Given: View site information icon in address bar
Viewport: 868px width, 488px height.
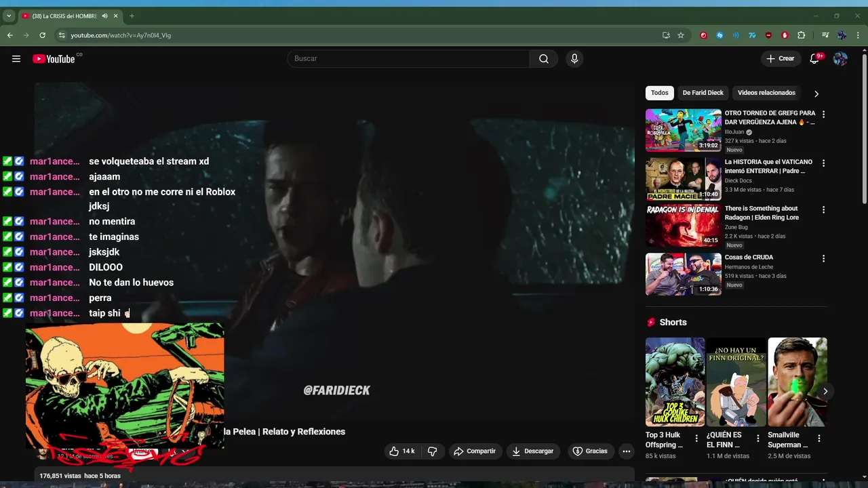Looking at the screenshot, I should [x=62, y=35].
